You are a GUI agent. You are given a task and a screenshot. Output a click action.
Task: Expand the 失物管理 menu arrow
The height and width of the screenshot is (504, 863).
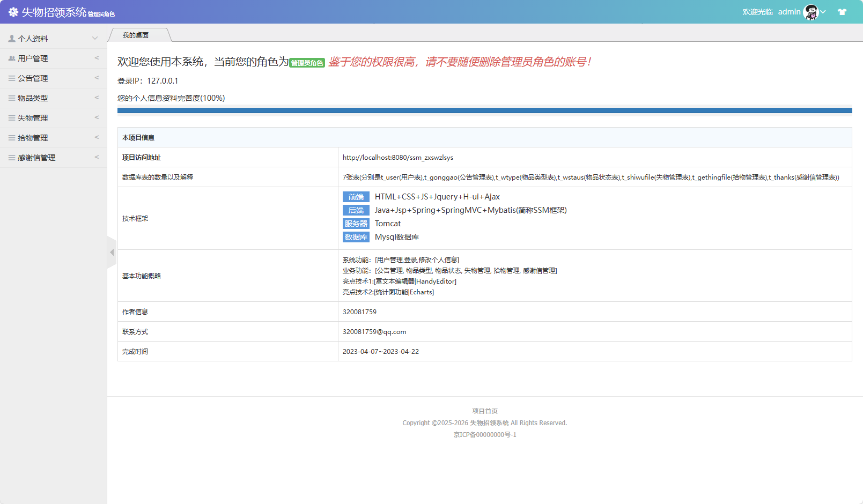[97, 117]
